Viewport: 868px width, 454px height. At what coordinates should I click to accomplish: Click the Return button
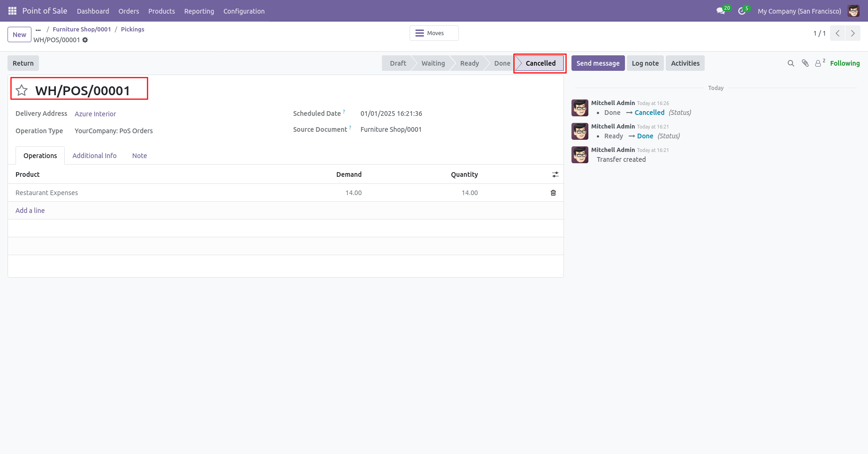pos(23,63)
